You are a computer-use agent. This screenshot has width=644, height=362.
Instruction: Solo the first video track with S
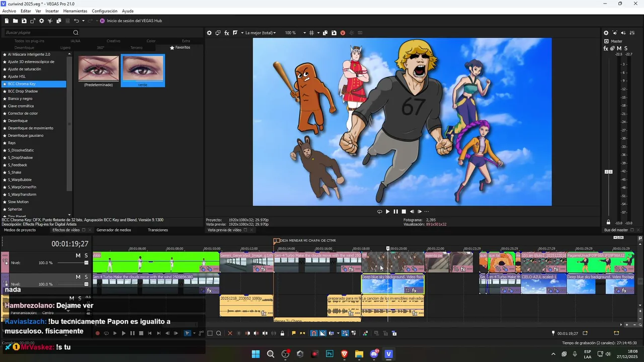tap(86, 256)
